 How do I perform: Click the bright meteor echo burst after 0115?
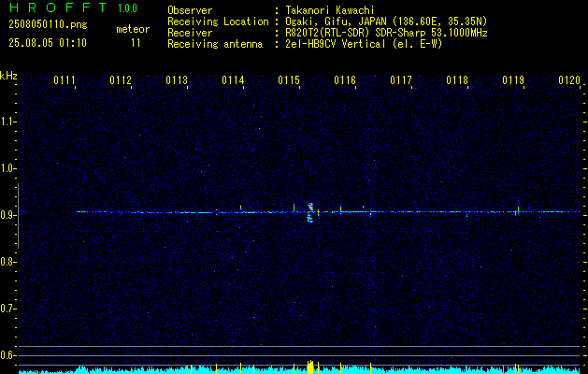[310, 212]
